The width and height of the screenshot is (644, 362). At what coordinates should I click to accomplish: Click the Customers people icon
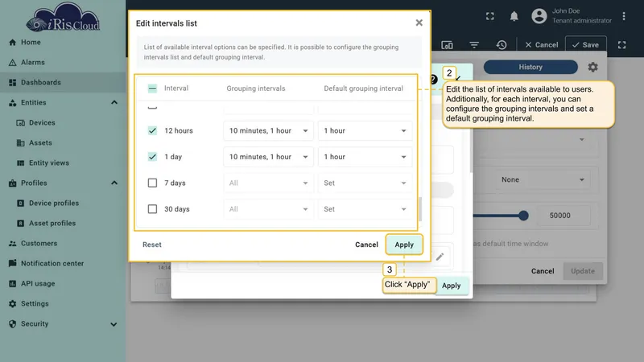pyautogui.click(x=12, y=244)
